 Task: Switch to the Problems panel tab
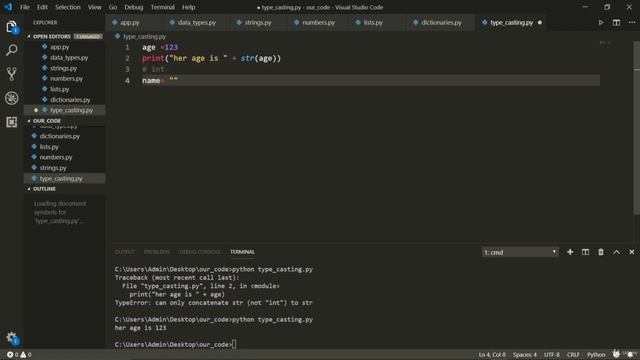(x=157, y=252)
